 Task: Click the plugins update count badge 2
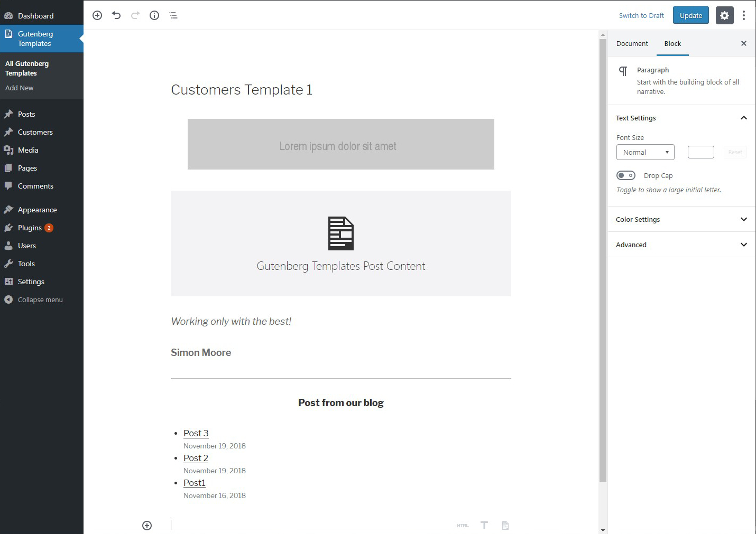tap(49, 228)
